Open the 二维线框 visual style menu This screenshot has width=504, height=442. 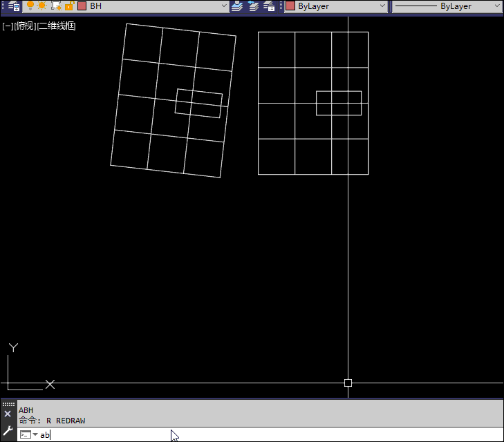(57, 26)
